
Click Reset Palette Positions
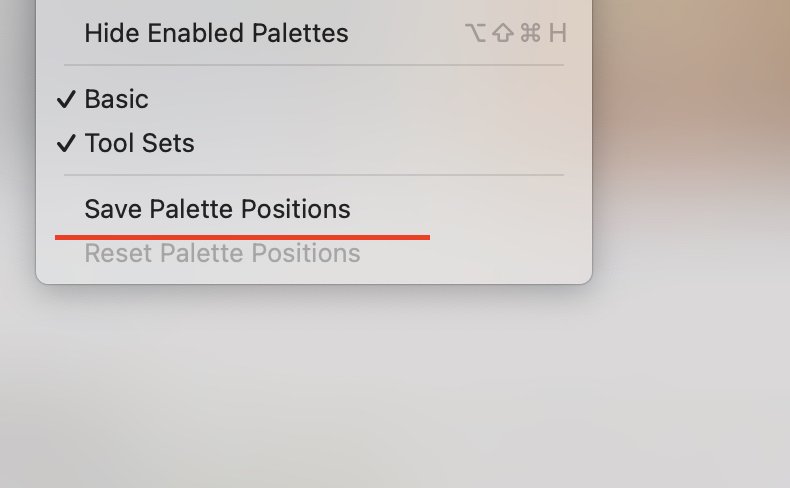[x=222, y=254]
